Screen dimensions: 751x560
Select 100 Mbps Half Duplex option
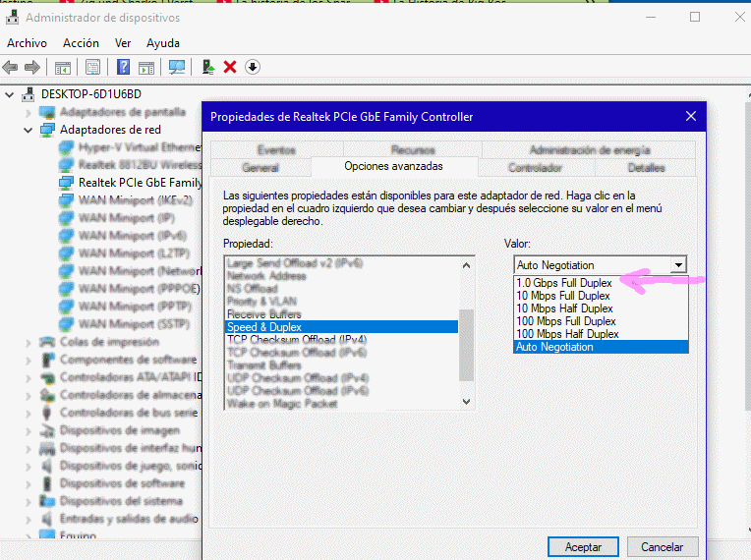tap(601, 334)
